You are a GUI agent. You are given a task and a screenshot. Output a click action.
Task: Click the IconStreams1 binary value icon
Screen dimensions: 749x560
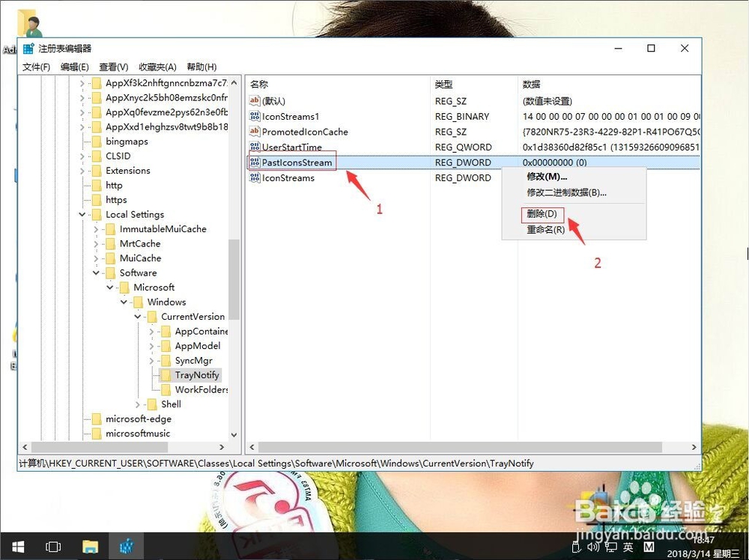[255, 116]
